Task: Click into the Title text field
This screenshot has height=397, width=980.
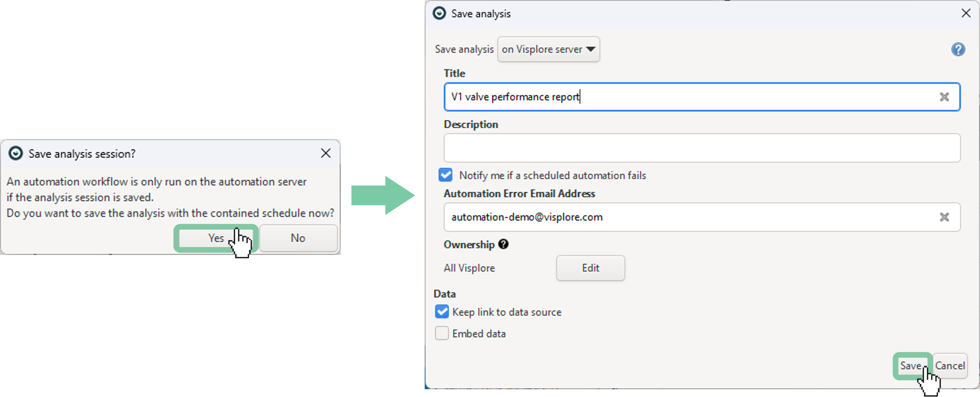Action: click(x=685, y=97)
